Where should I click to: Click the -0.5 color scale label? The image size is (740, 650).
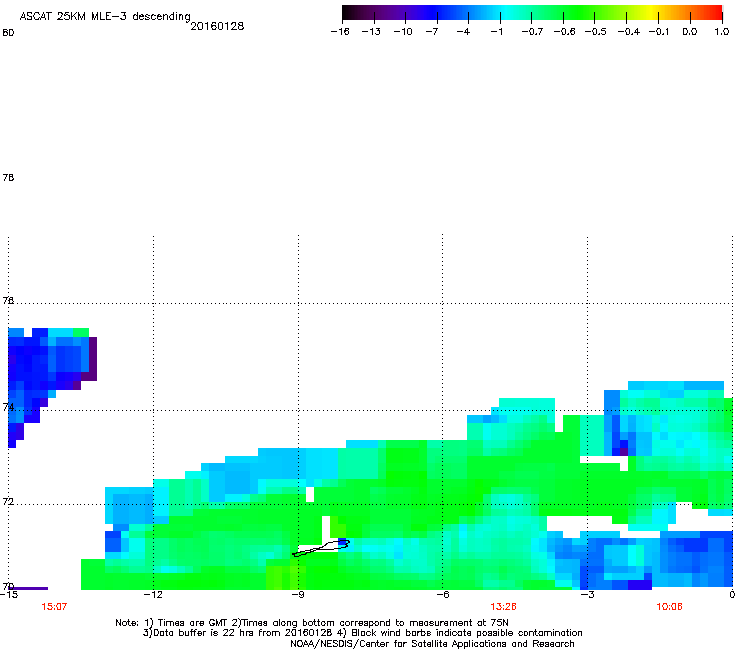point(595,32)
